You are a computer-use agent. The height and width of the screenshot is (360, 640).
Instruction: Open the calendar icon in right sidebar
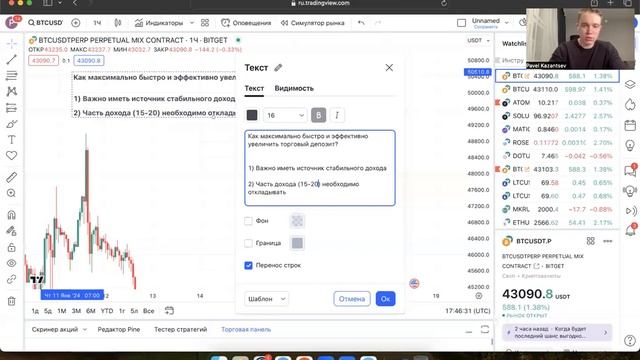(x=630, y=125)
